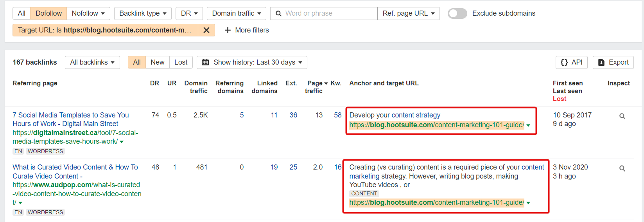644x222 pixels.
Task: Expand second row target URL dropdown arrow
Action: coord(528,203)
